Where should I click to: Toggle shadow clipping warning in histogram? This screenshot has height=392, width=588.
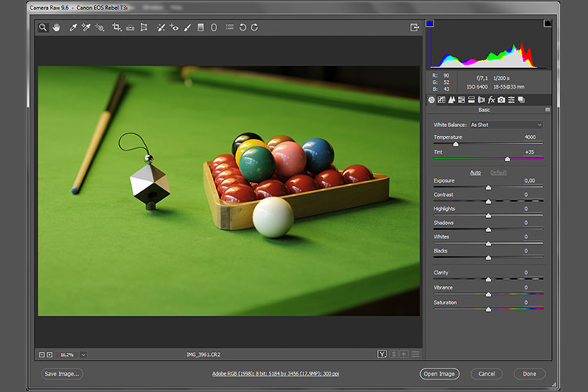[x=430, y=24]
